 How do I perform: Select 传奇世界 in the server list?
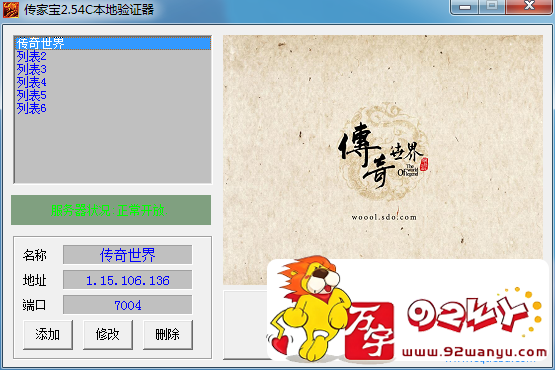click(113, 43)
